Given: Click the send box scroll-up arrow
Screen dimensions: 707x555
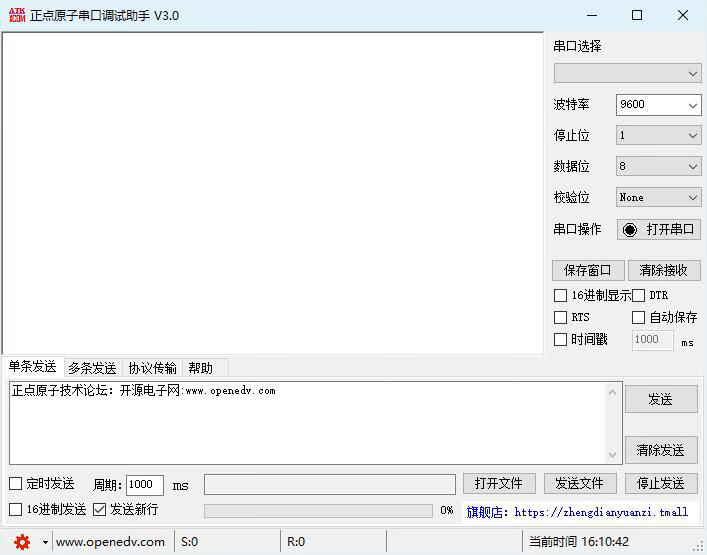Looking at the screenshot, I should click(612, 392).
